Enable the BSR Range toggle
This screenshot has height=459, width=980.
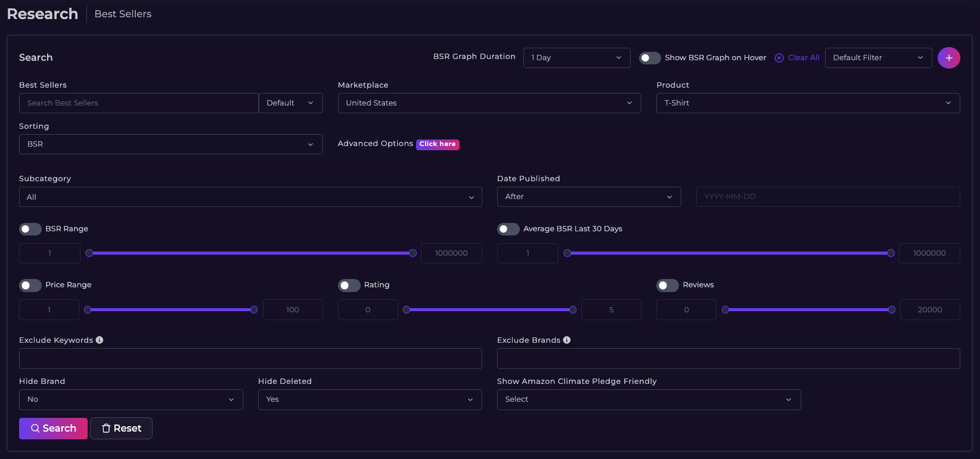30,229
